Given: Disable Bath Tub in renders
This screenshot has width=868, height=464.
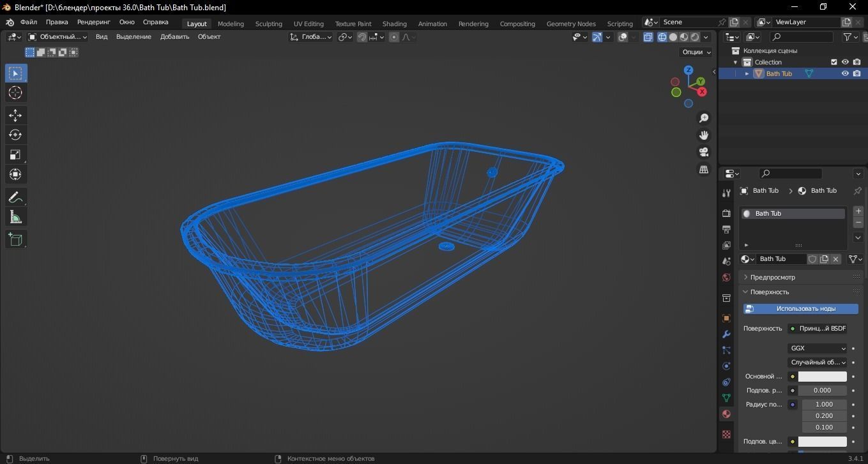Looking at the screenshot, I should (x=857, y=73).
